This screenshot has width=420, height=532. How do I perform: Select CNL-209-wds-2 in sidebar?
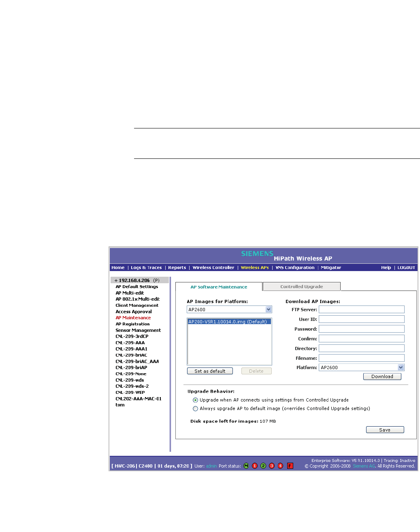click(x=132, y=386)
